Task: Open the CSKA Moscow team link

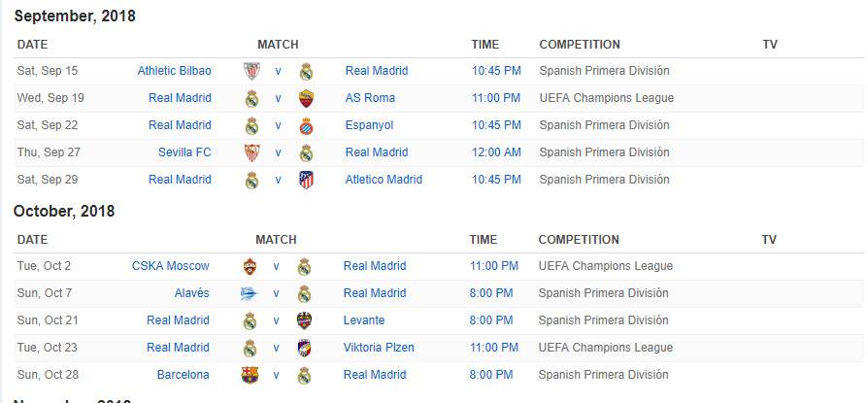Action: coord(171,266)
